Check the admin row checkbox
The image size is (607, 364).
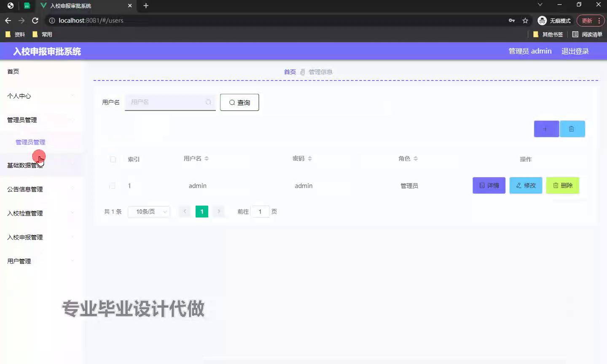pyautogui.click(x=112, y=186)
